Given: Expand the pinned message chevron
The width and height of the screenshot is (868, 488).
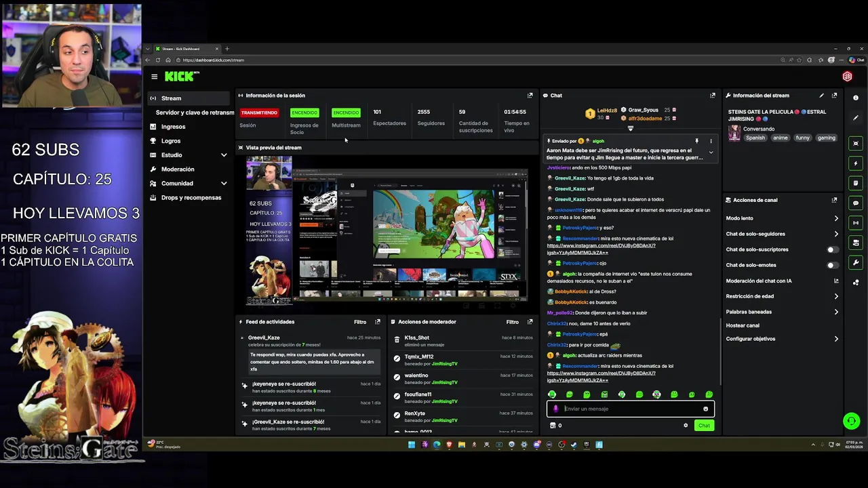Looking at the screenshot, I should coord(711,152).
